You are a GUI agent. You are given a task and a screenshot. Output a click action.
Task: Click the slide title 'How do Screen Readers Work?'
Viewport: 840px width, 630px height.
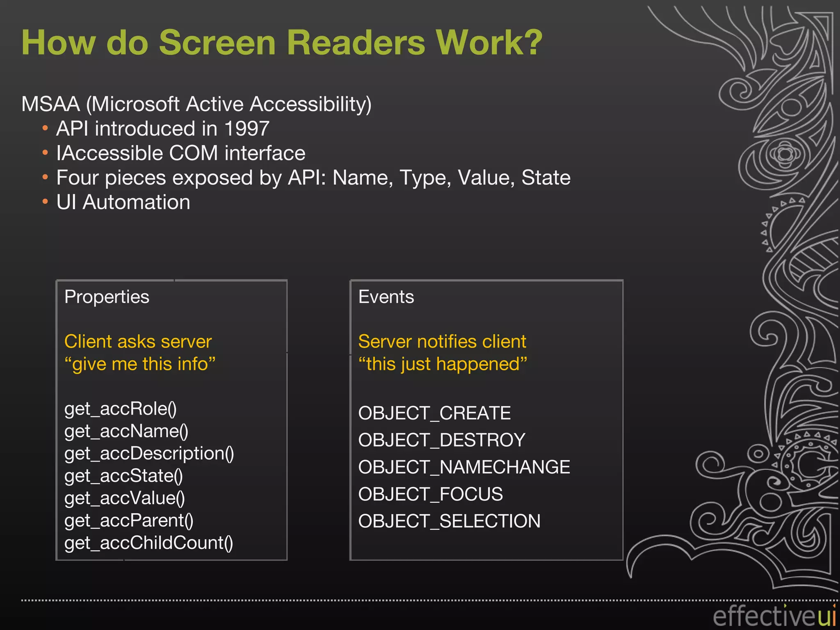pyautogui.click(x=282, y=43)
